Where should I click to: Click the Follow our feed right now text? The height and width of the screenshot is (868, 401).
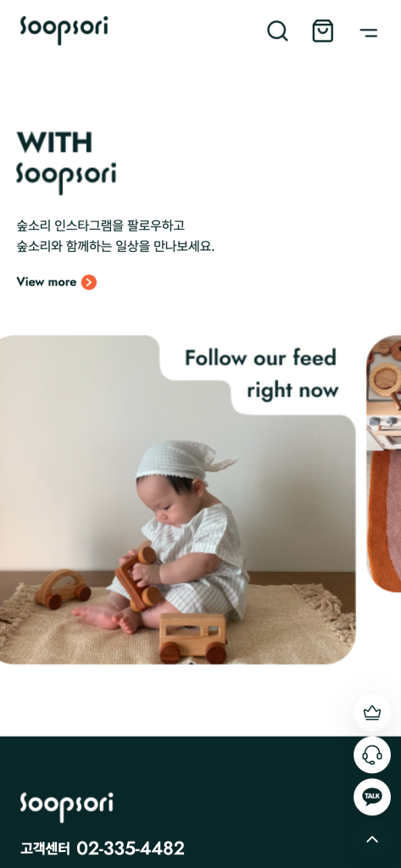pos(261,374)
